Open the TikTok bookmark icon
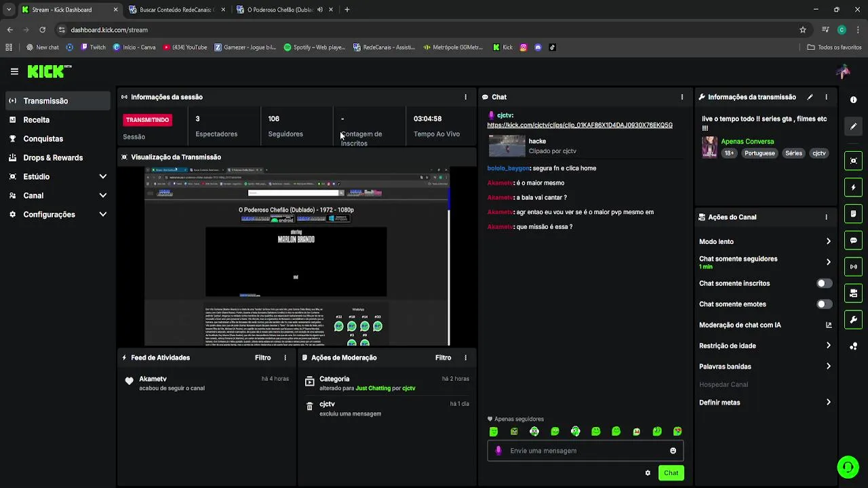868x488 pixels. pos(552,47)
